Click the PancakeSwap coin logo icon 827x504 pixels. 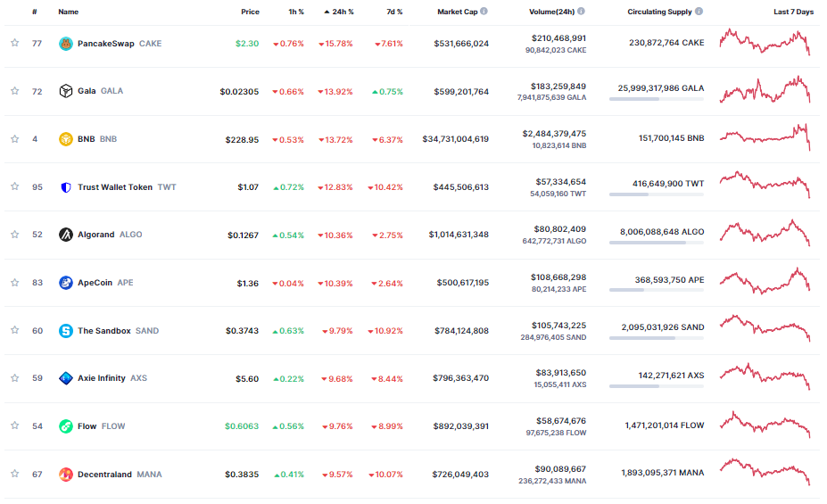click(x=65, y=44)
